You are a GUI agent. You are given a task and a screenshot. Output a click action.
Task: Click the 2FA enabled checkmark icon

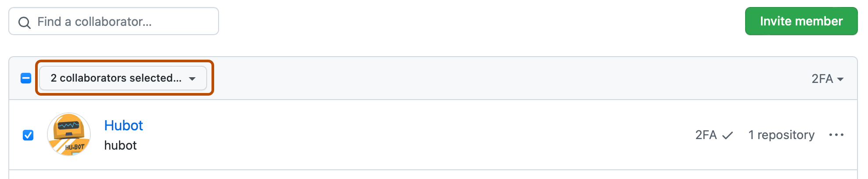[728, 135]
